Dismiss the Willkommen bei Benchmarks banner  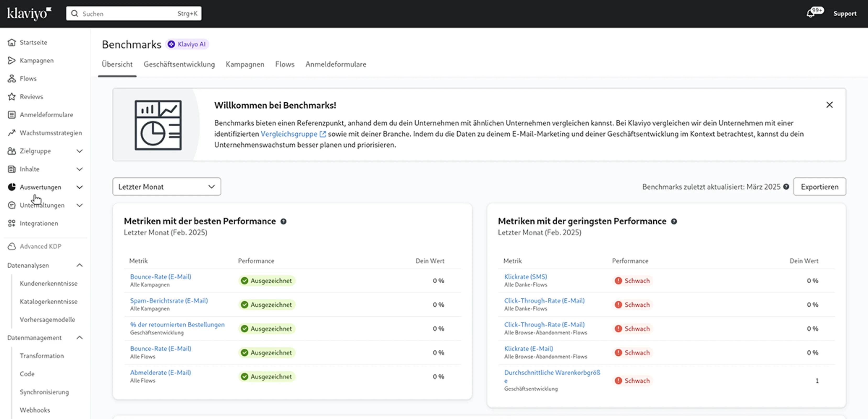coord(829,105)
